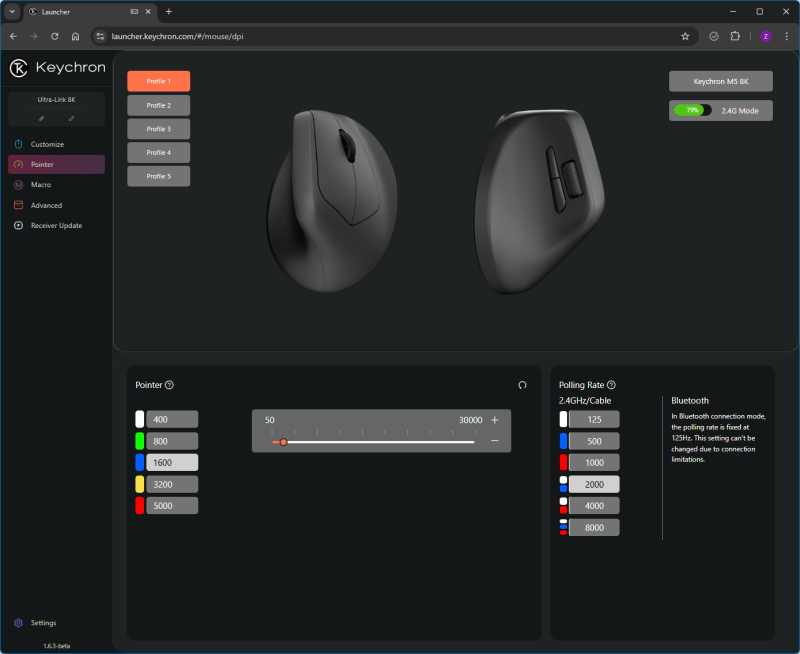Click right link icon under Ultra-Link 8K
This screenshot has height=654, width=800.
(x=71, y=118)
